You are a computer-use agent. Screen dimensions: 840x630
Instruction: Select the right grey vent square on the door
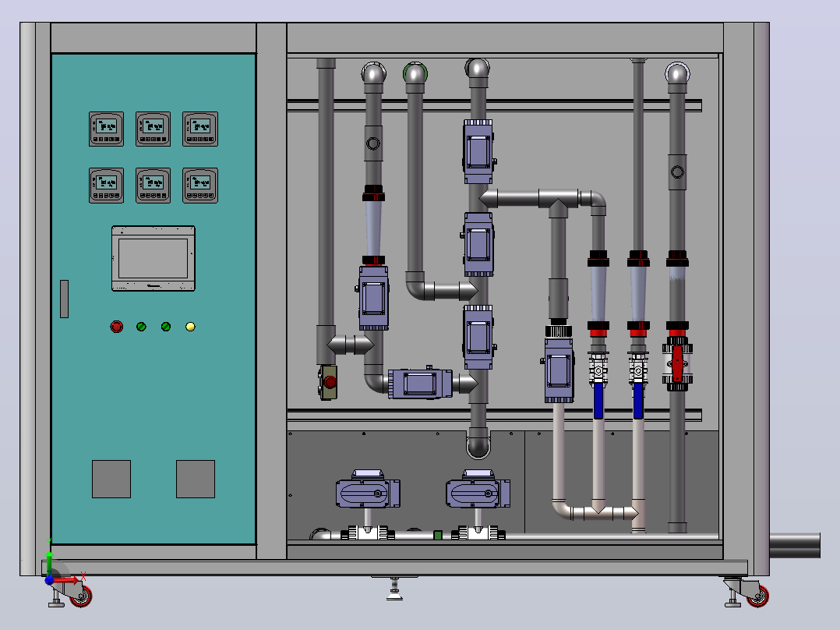(x=196, y=479)
